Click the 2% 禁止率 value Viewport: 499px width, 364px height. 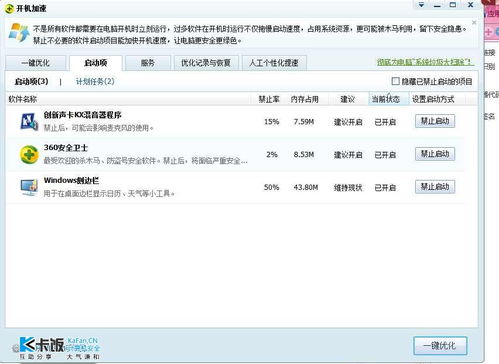(272, 155)
